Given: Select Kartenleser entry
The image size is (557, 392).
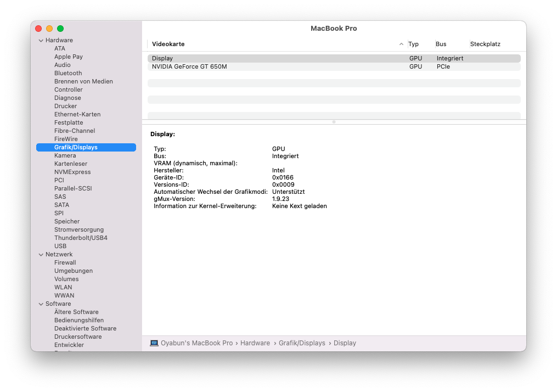Looking at the screenshot, I should [71, 164].
